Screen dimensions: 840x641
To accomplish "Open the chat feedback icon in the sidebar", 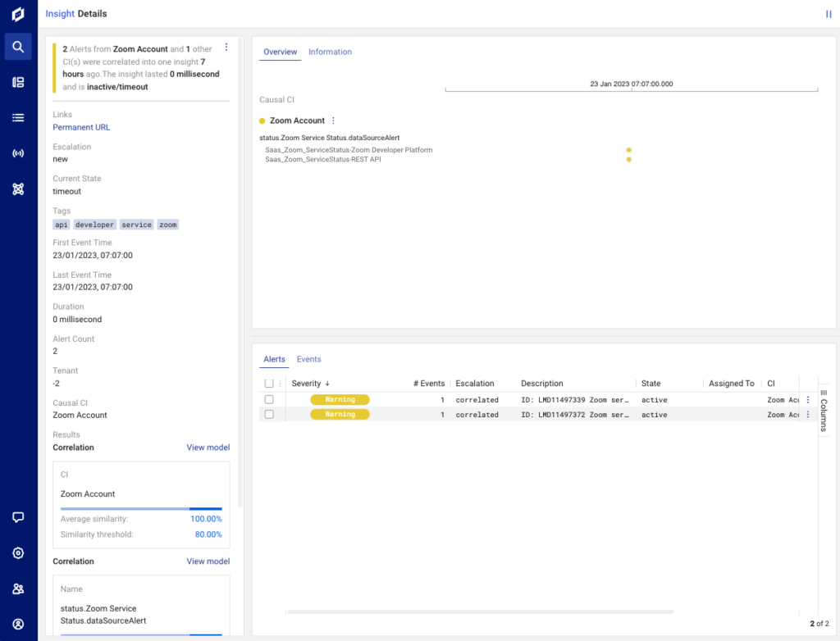I will click(18, 517).
